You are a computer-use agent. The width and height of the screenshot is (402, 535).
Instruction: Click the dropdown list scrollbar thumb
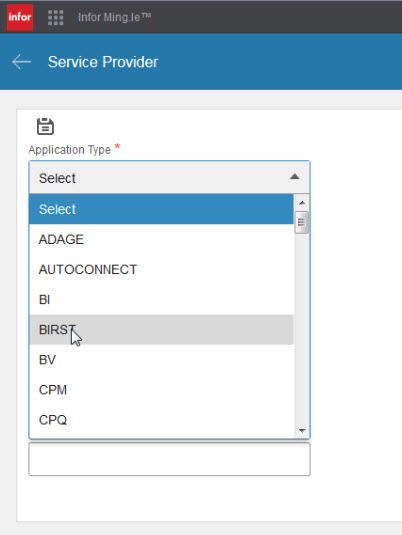[x=302, y=222]
